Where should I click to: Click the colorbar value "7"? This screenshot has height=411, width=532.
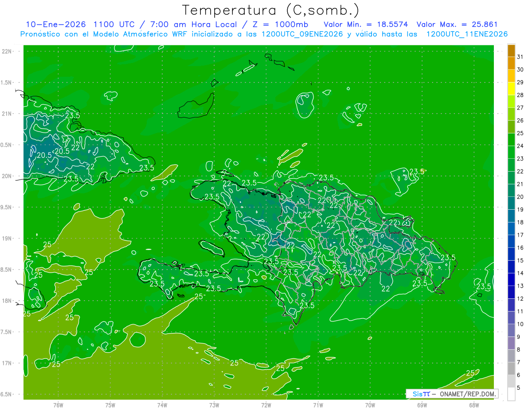tap(519, 362)
